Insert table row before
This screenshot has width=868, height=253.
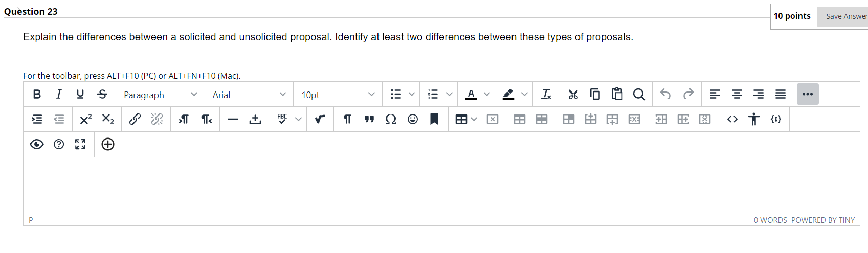(x=591, y=119)
